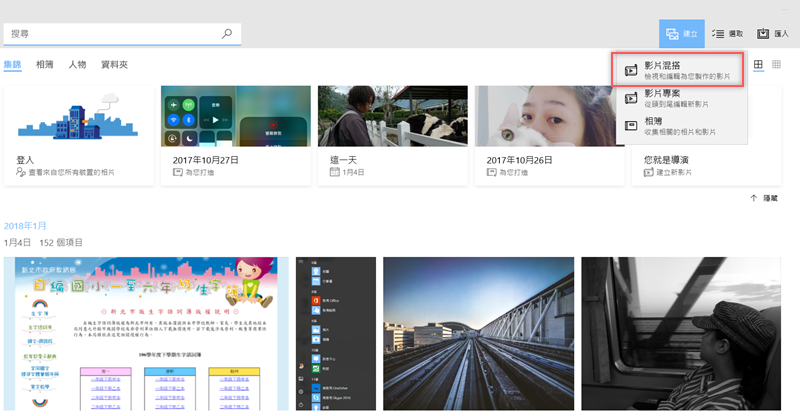Choose 影片專案 from the create menu
Screen dimensions: 800x416
(x=677, y=98)
